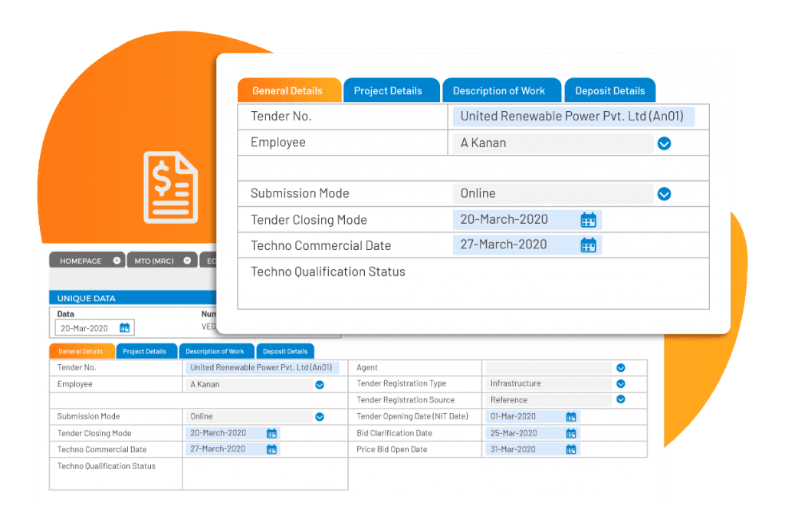785x532 pixels.
Task: Expand the Agent selection dropdown
Action: (x=621, y=367)
